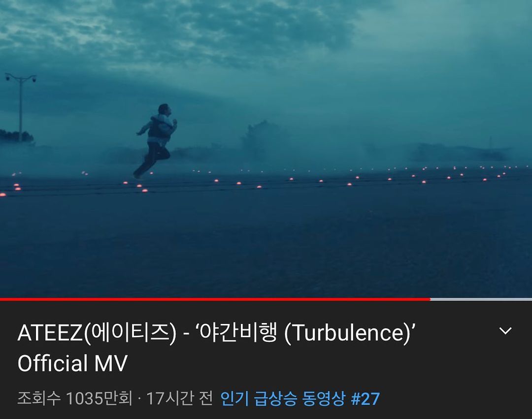This screenshot has height=419, width=532.
Task: Click the start of the progress bar
Action: click(x=1, y=299)
